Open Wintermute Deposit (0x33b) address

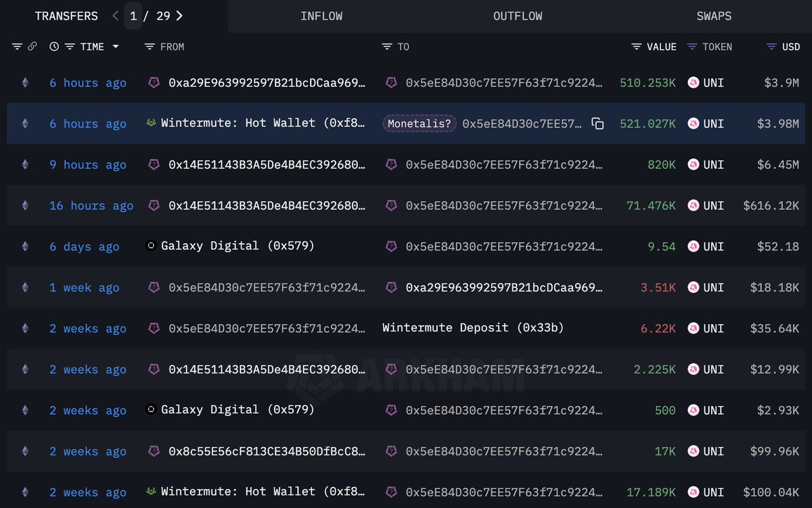[473, 328]
